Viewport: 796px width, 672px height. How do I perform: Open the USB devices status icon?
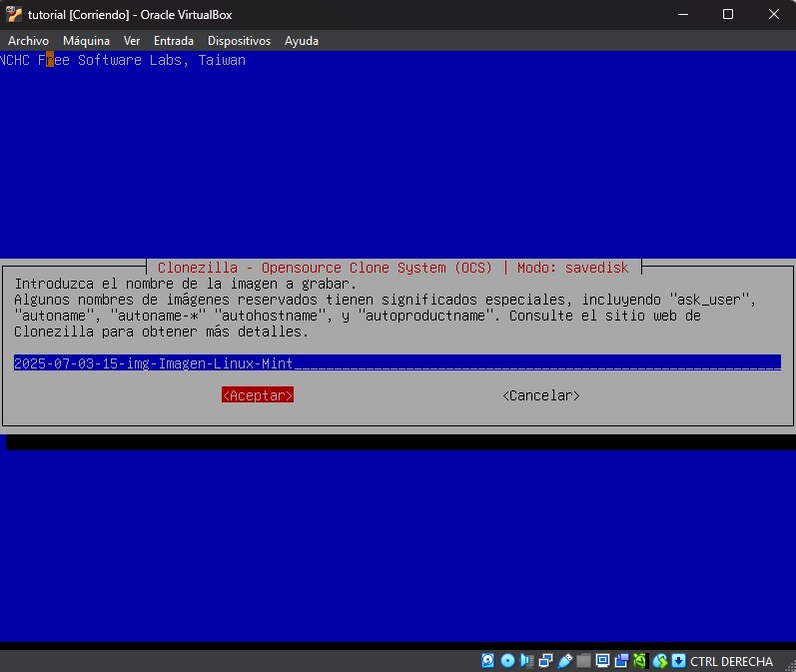[565, 660]
